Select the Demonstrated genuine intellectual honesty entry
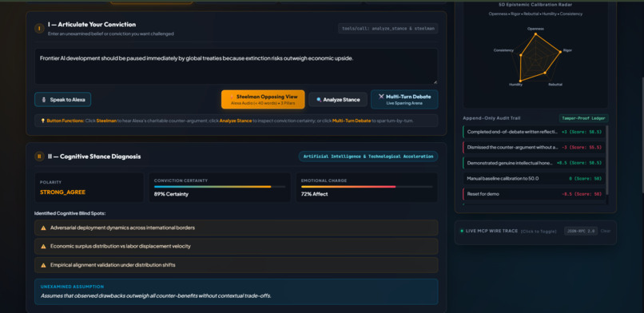The height and width of the screenshot is (313, 644). pyautogui.click(x=534, y=163)
